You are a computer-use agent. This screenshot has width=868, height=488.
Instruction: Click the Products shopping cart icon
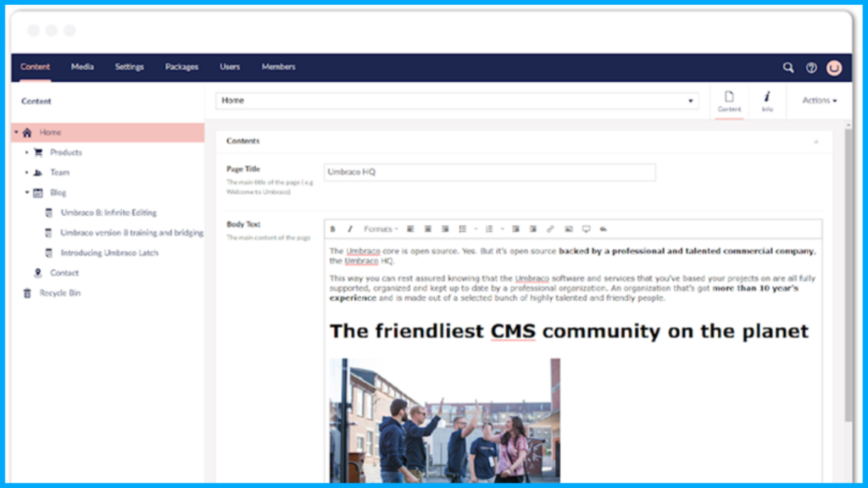(x=37, y=152)
